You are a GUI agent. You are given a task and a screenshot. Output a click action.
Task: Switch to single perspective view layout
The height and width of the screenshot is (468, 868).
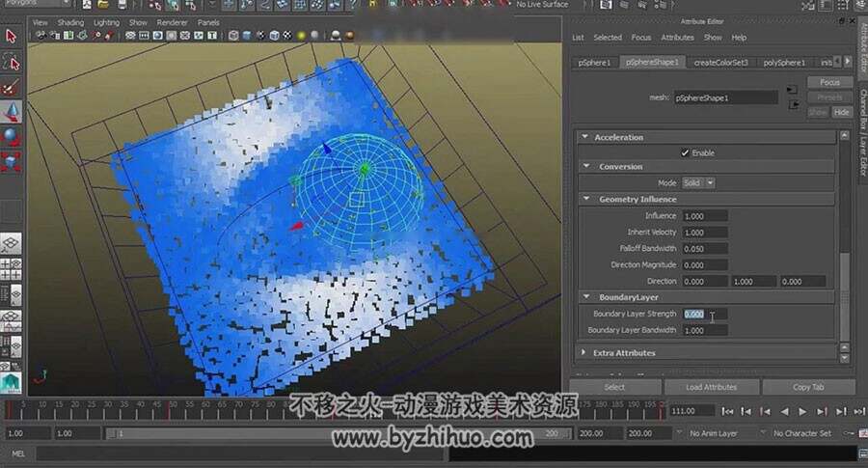point(11,244)
